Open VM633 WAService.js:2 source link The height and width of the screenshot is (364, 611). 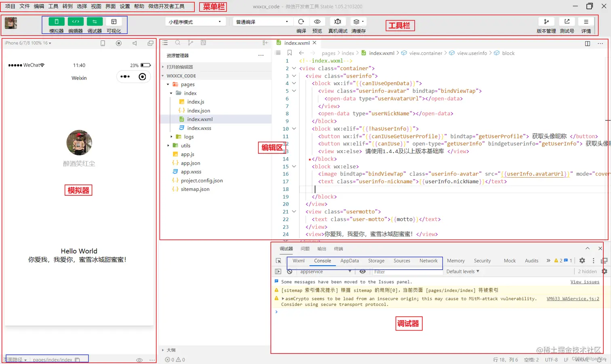coord(573,299)
